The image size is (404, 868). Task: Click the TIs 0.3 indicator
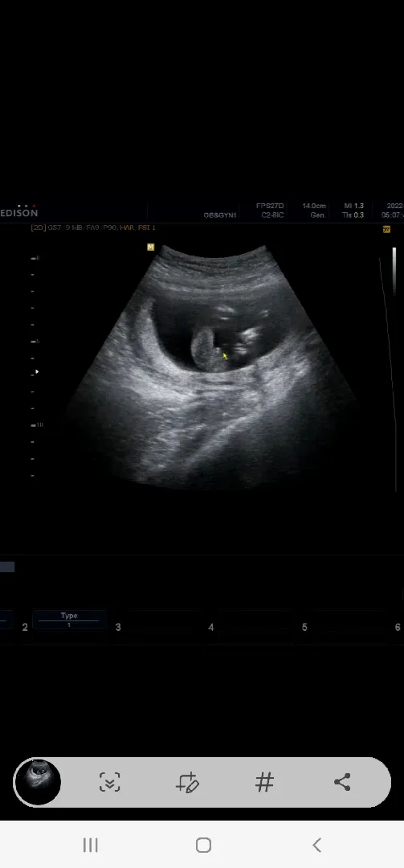coord(353,215)
